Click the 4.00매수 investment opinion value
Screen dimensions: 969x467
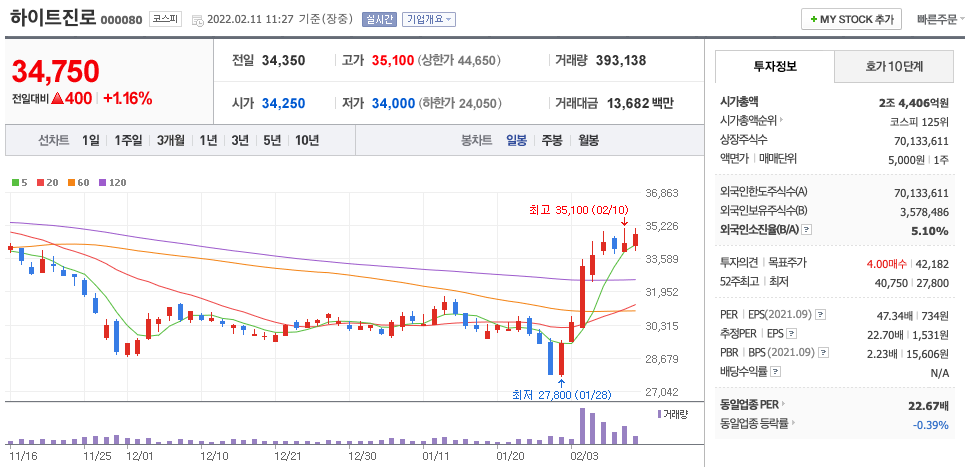(887, 264)
